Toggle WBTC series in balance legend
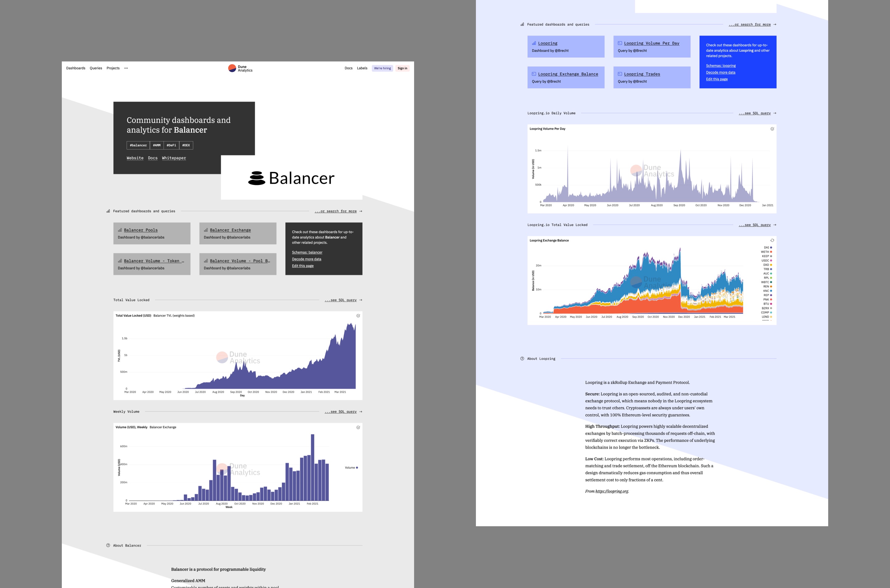This screenshot has width=890, height=588. click(766, 282)
